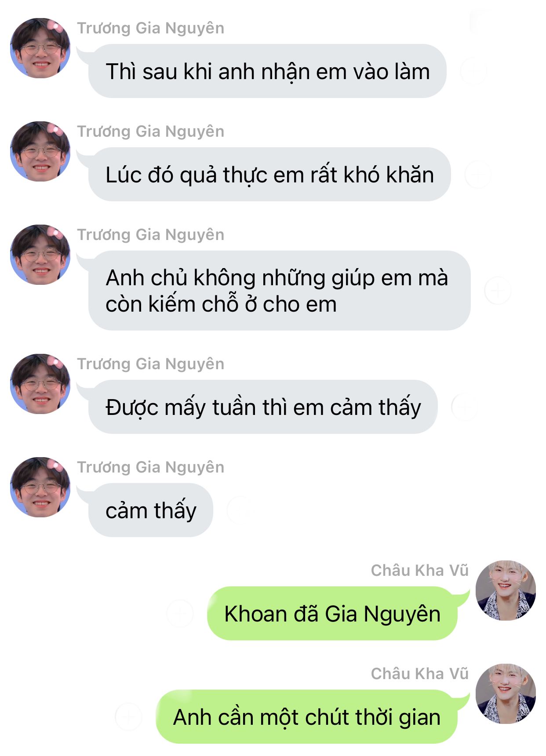Select message 'Lúc đó quả thực em rất khó khăn'

[x=269, y=174]
